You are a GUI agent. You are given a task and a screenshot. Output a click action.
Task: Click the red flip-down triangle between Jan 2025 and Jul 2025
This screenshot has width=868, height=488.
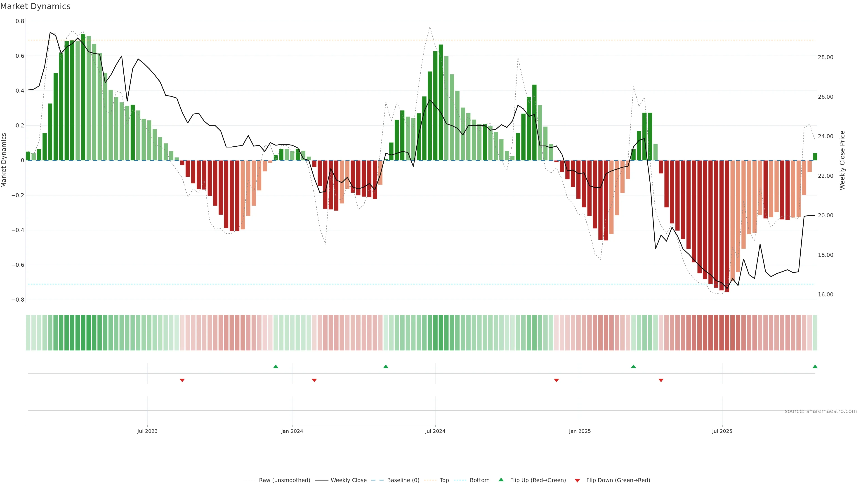click(x=661, y=380)
